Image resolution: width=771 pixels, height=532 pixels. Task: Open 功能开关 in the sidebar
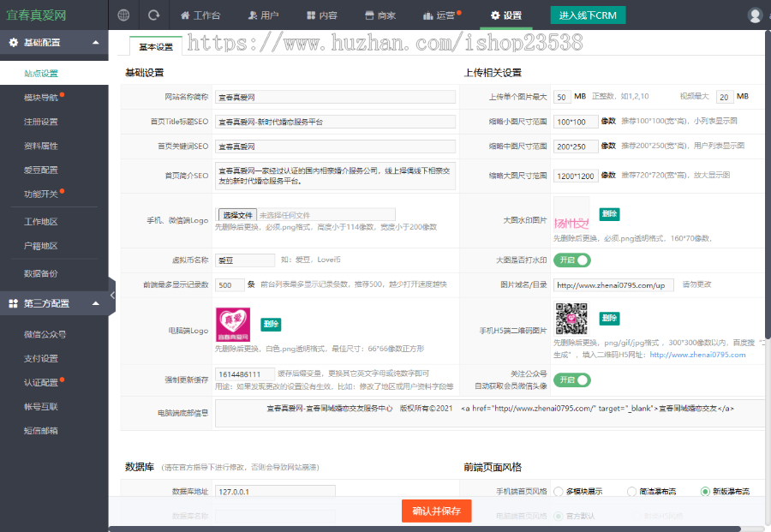click(41, 194)
